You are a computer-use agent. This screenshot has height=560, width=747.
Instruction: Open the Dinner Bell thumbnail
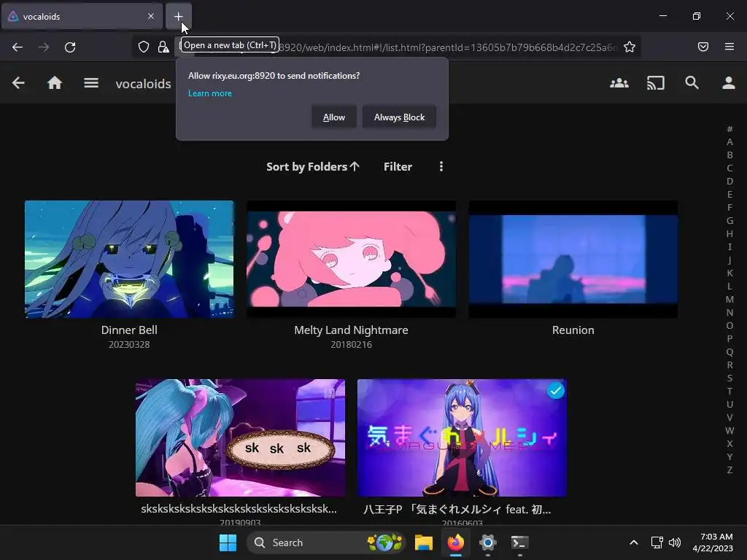tap(129, 259)
